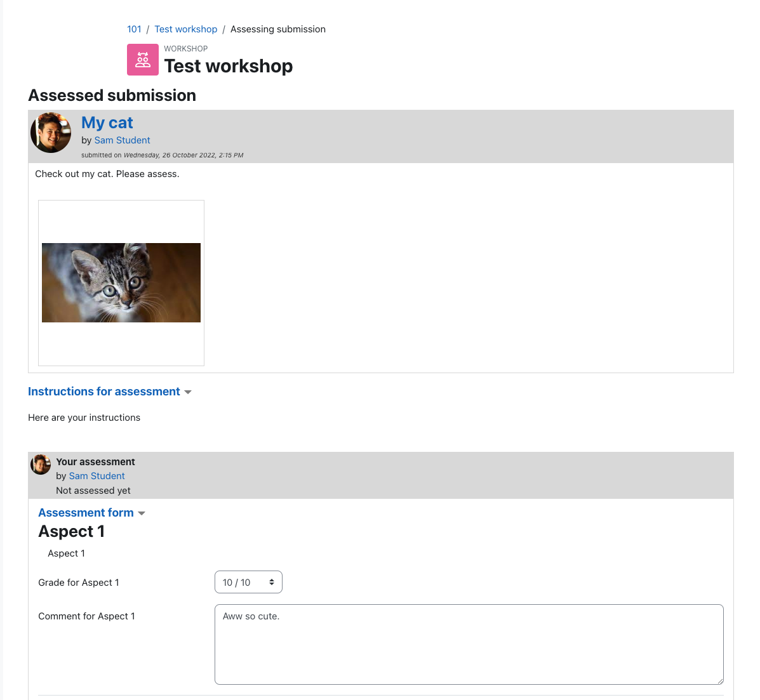Click the 'Assessed submission' heading
760x700 pixels.
[112, 95]
